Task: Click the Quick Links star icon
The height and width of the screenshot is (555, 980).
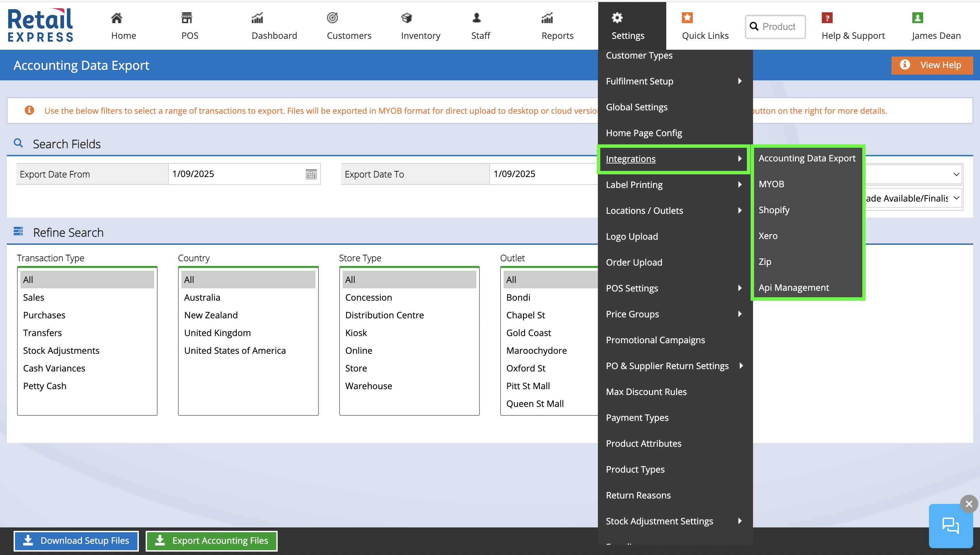Action: tap(687, 18)
